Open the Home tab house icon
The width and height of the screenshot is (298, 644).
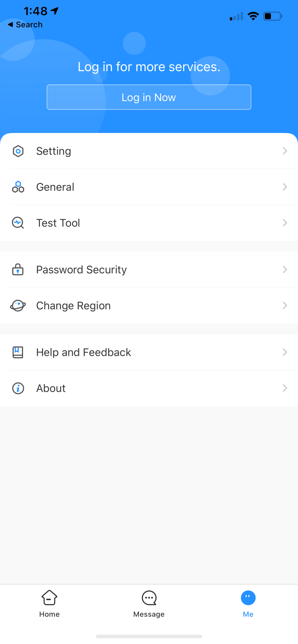click(x=49, y=597)
